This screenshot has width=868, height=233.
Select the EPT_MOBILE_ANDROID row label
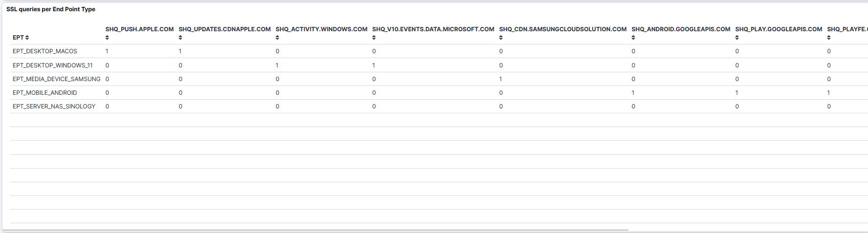45,92
